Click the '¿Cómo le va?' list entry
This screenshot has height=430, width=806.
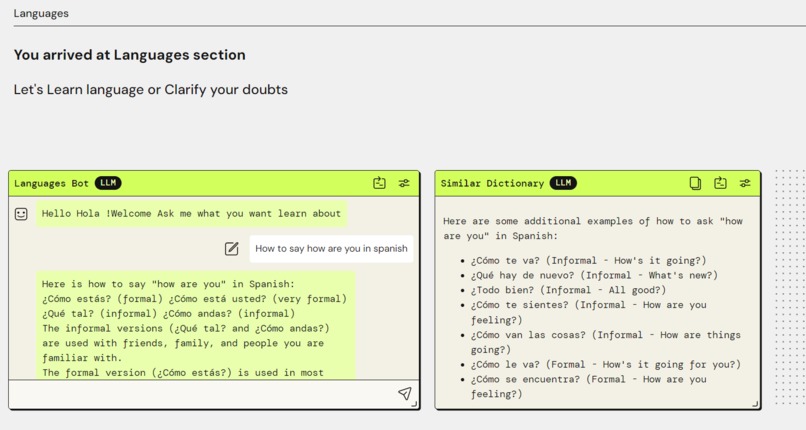pos(606,364)
